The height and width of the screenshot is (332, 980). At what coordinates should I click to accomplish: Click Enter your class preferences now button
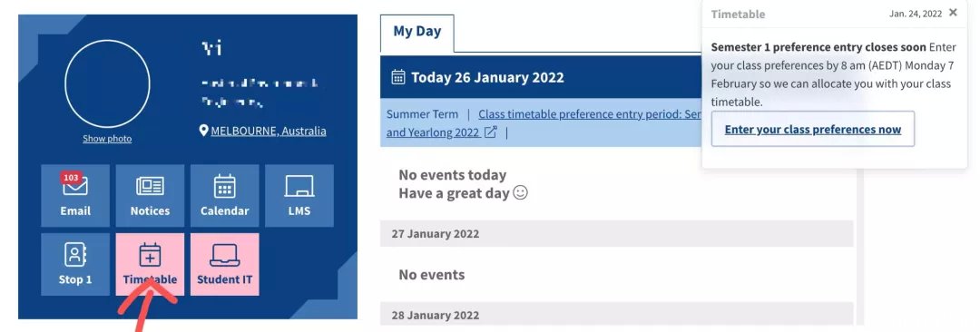(x=812, y=130)
